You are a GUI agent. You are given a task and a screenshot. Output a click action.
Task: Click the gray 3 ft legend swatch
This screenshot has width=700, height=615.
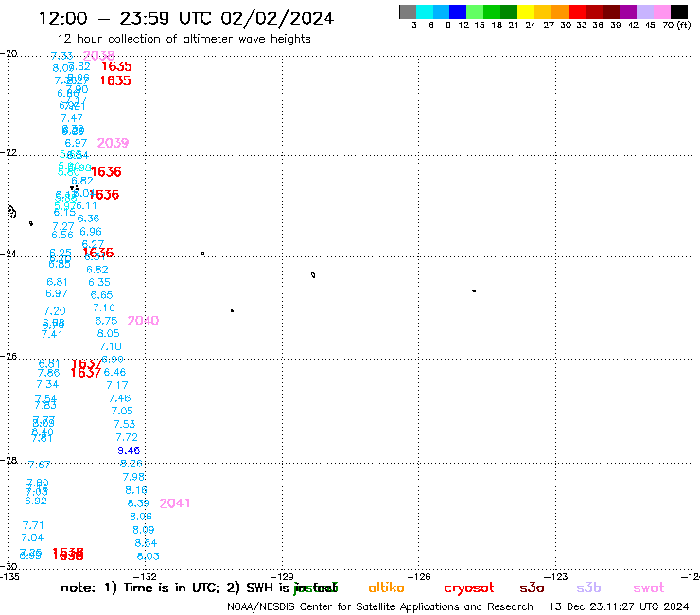(408, 11)
